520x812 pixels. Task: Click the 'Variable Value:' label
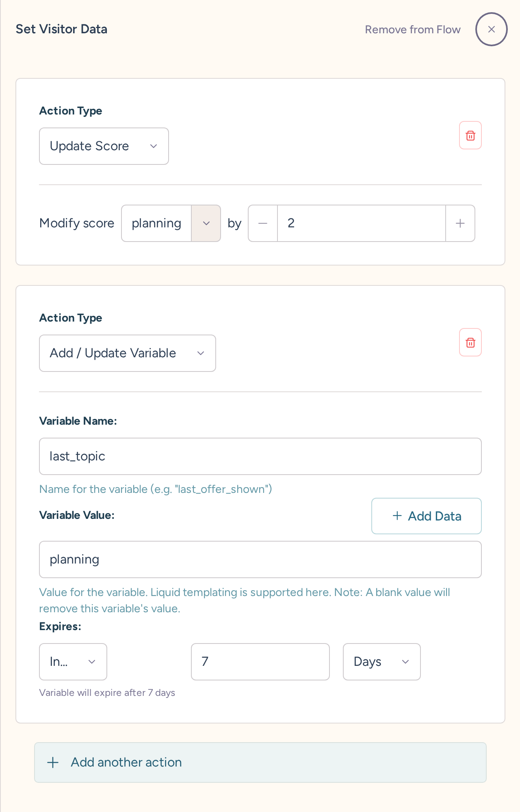point(77,515)
